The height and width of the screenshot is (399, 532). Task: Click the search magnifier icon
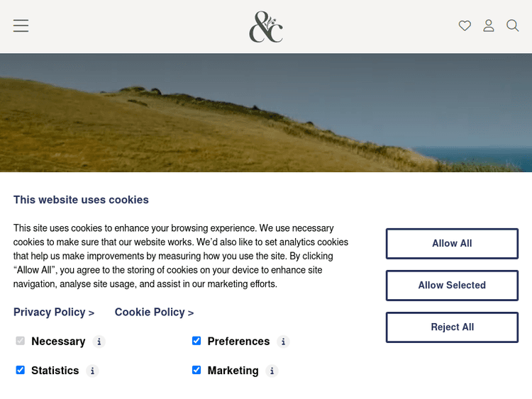(x=512, y=26)
